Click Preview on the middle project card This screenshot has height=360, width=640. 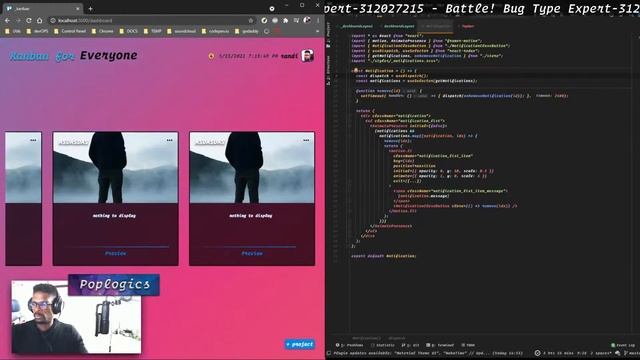click(116, 253)
